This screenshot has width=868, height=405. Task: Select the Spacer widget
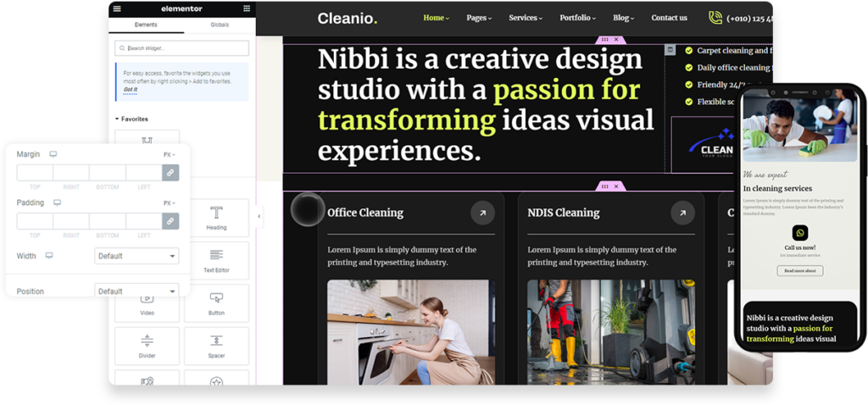[216, 347]
